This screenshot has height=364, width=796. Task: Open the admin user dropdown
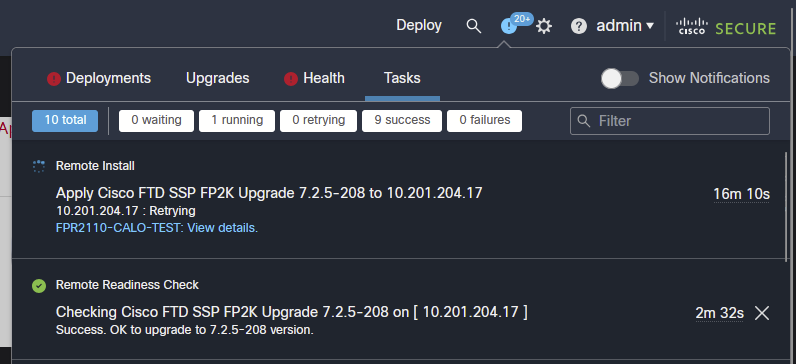pos(624,26)
